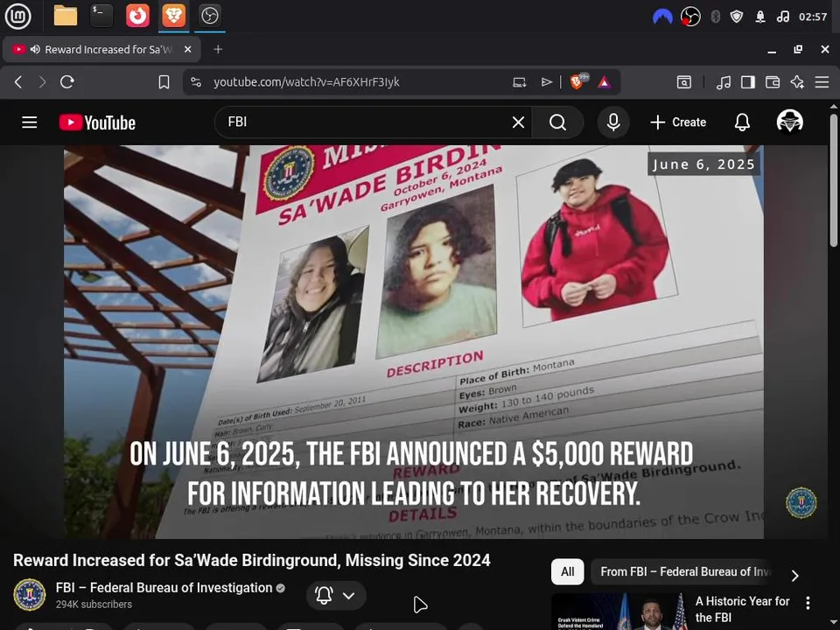The width and height of the screenshot is (840, 630).
Task: Bookmark this page
Action: (x=164, y=82)
